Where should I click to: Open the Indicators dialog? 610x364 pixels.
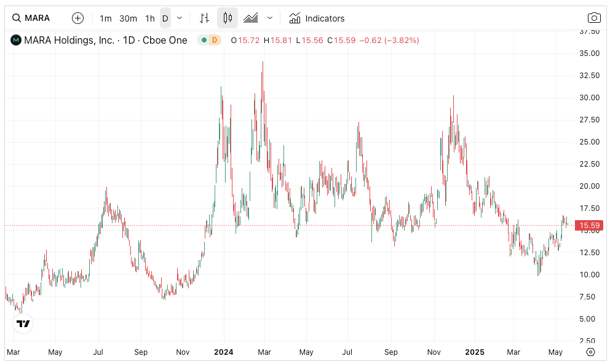[x=317, y=18]
